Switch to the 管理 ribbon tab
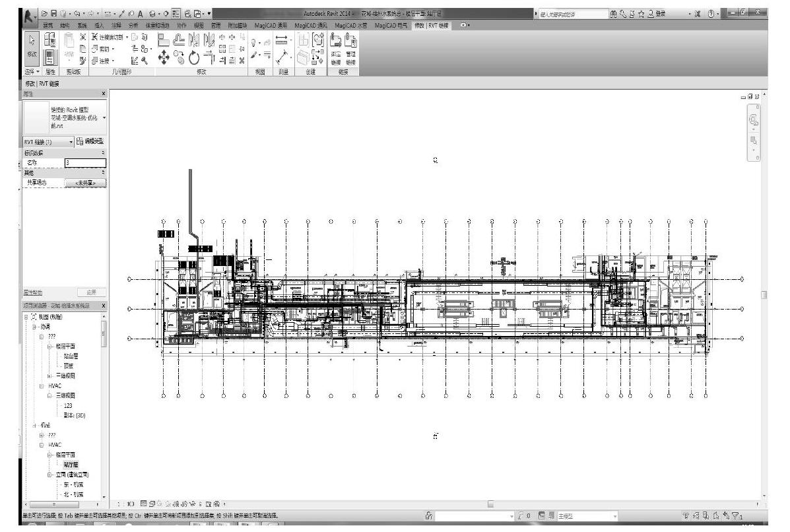The height and width of the screenshot is (532, 790). click(215, 25)
